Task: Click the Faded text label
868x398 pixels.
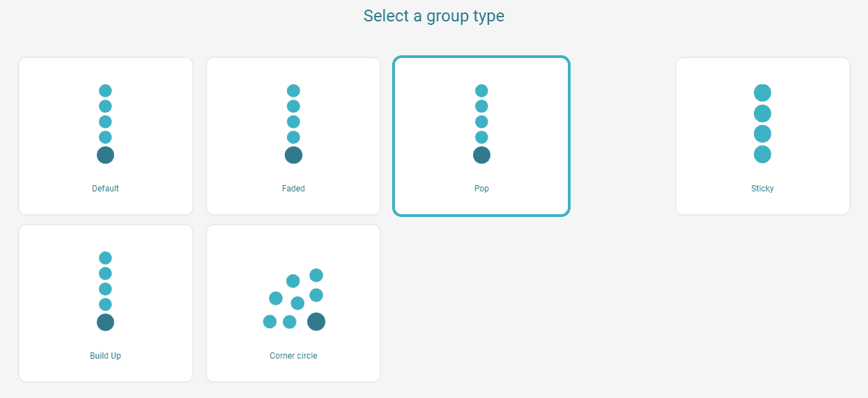Action: 293,188
